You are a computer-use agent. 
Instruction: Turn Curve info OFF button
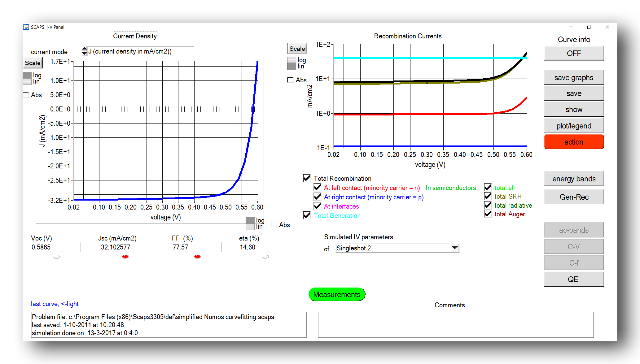pos(573,54)
